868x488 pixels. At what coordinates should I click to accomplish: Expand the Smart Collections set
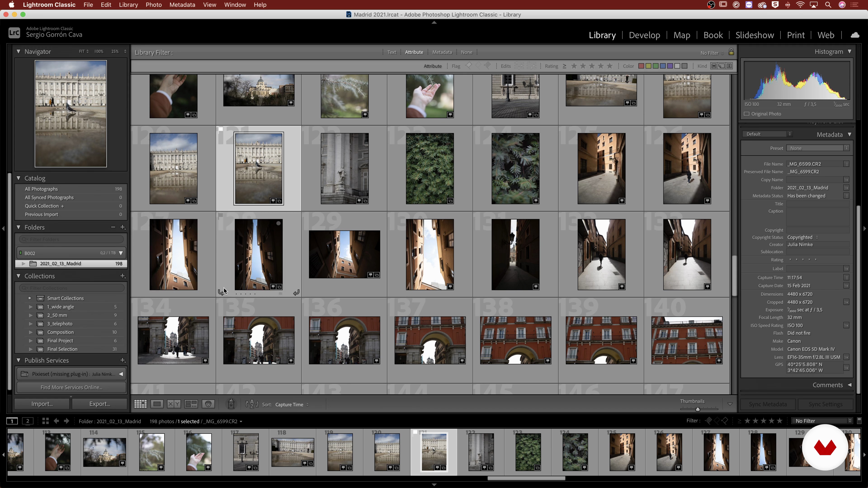pyautogui.click(x=30, y=298)
